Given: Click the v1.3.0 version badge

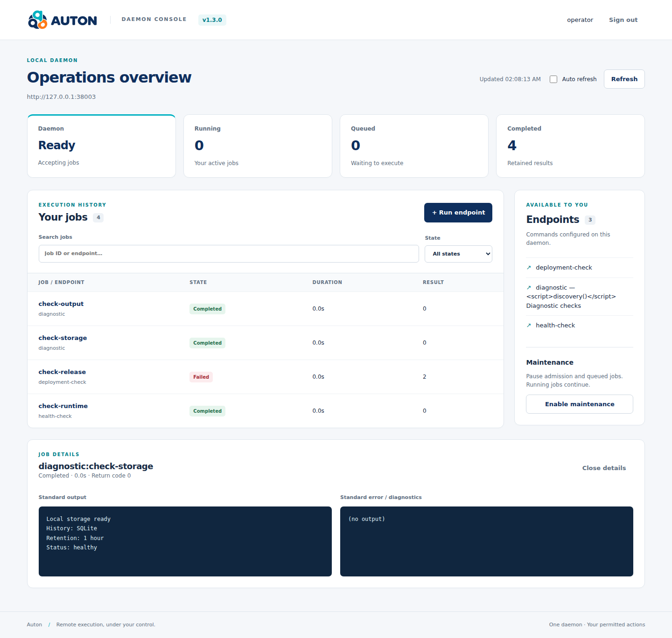Looking at the screenshot, I should tap(212, 20).
